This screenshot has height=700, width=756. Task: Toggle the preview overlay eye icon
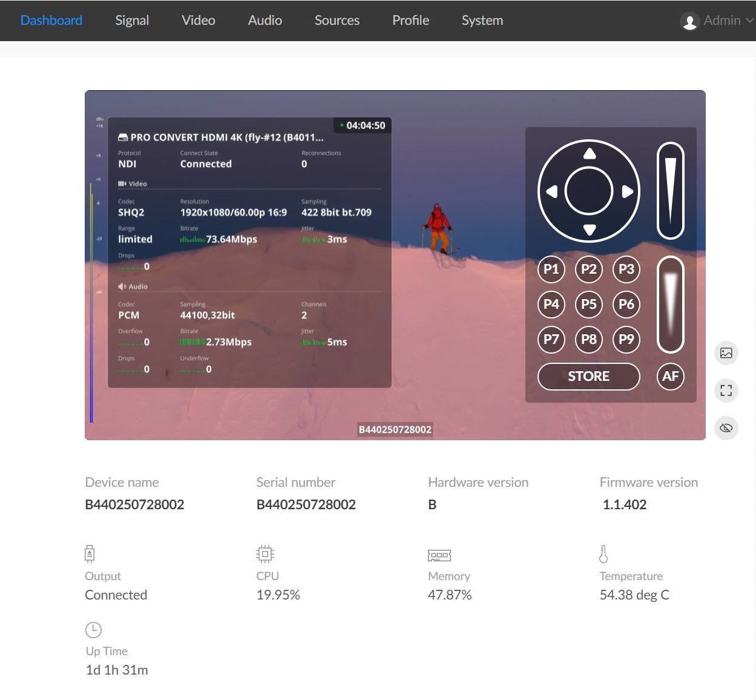[x=726, y=428]
